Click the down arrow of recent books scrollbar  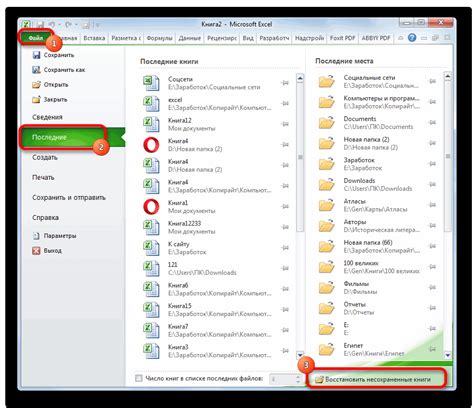pos(300,354)
